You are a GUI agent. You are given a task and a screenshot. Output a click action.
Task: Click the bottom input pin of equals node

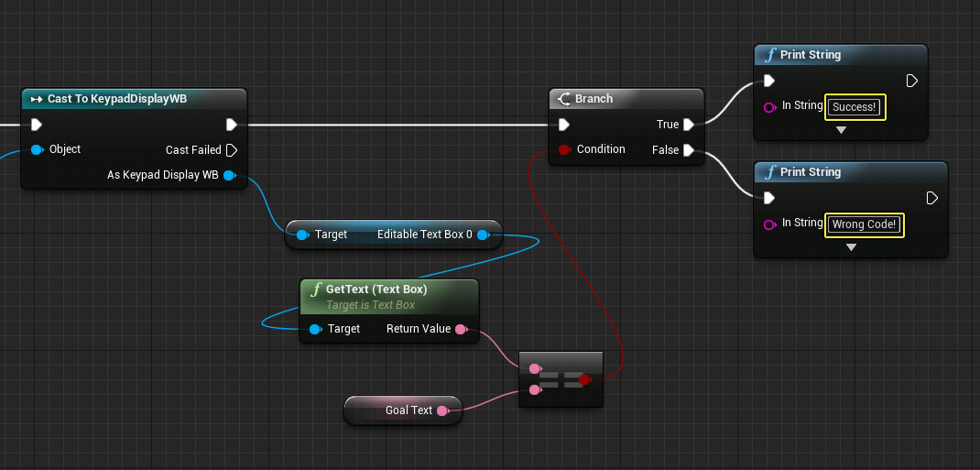(534, 390)
